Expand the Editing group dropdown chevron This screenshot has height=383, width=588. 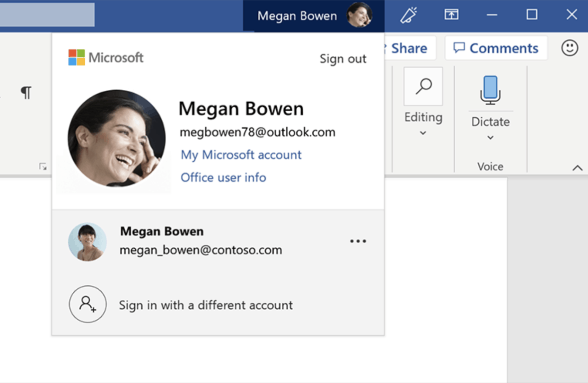click(423, 133)
